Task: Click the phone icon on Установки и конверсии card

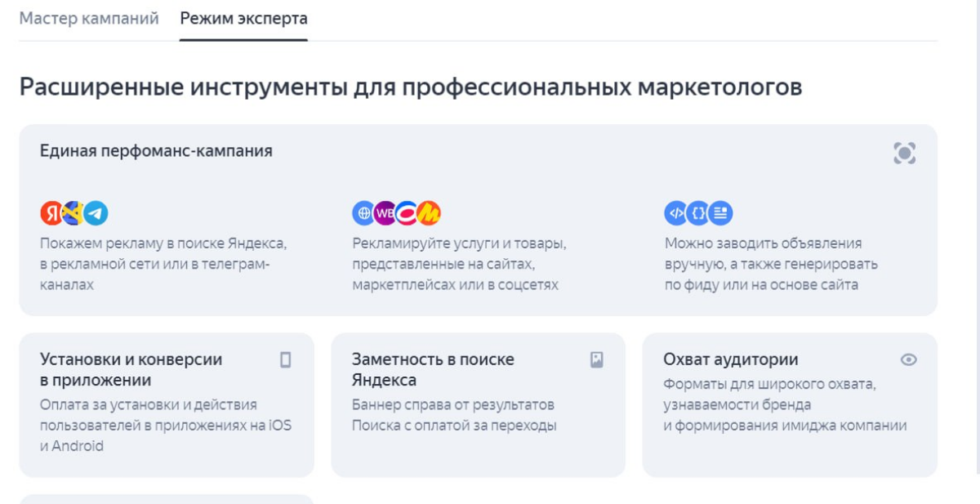Action: (x=287, y=358)
